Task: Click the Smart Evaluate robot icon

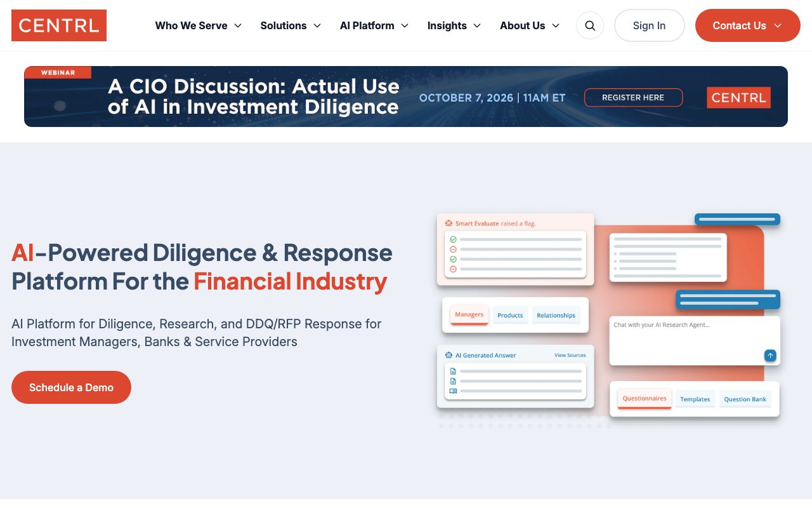Action: (x=449, y=224)
